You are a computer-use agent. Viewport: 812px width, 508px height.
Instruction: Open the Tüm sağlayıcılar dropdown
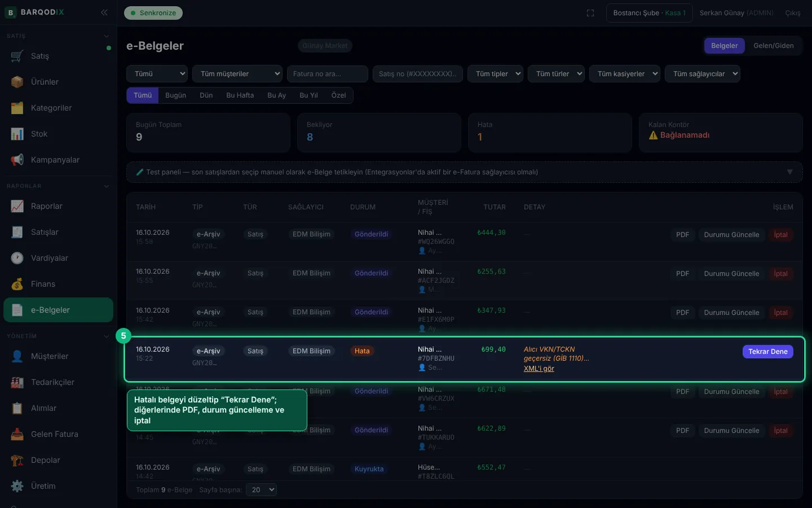click(703, 74)
